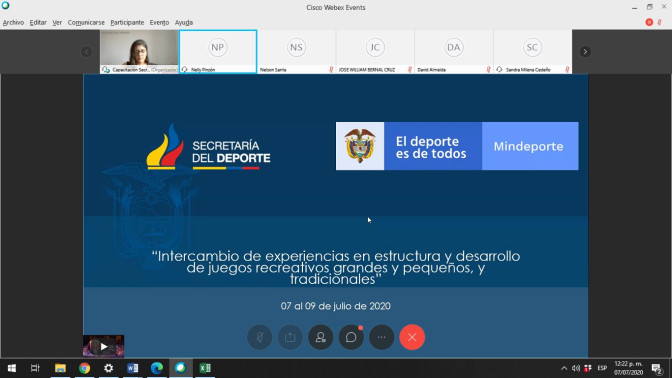Click red notification tray icon
Viewport: 672px width, 378px height.
tap(588, 368)
